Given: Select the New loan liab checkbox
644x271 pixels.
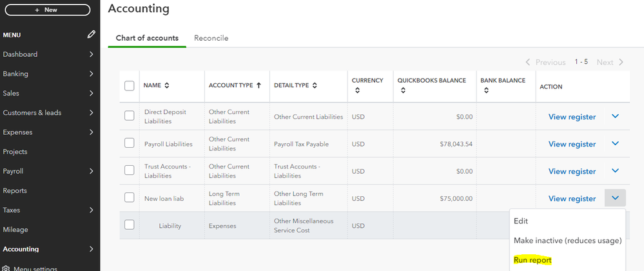Looking at the screenshot, I should [130, 197].
